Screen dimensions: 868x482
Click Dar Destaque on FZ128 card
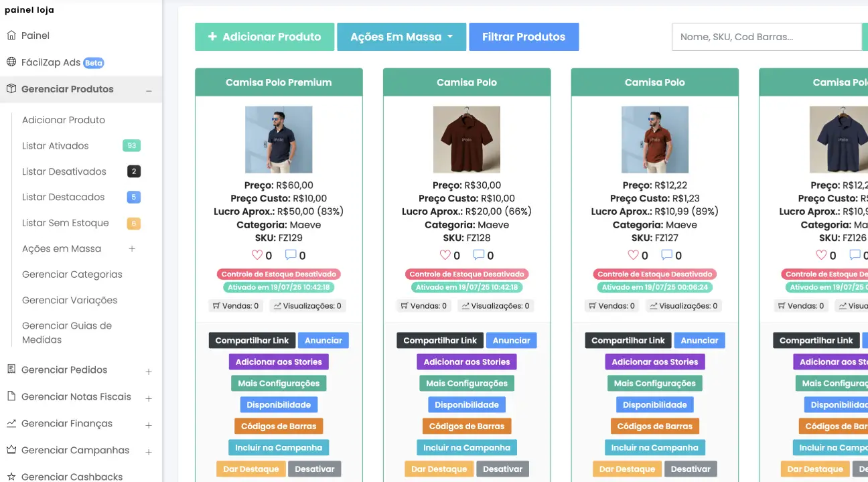pos(439,469)
